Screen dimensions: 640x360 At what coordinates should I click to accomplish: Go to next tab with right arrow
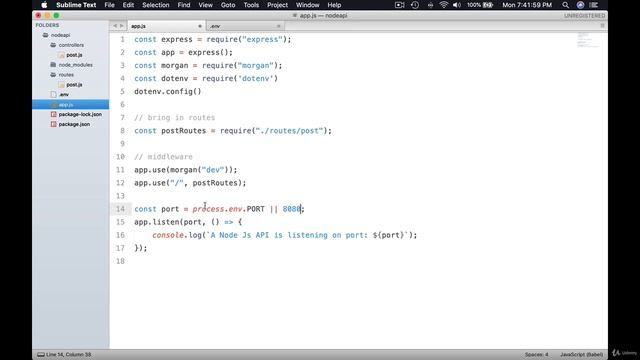pyautogui.click(x=122, y=26)
